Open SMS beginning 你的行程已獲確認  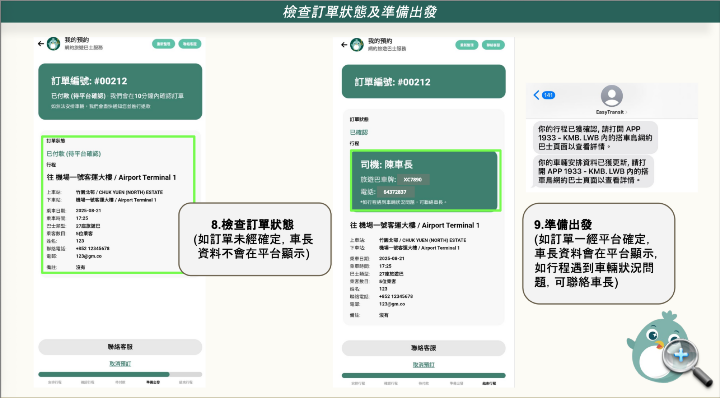pos(595,138)
